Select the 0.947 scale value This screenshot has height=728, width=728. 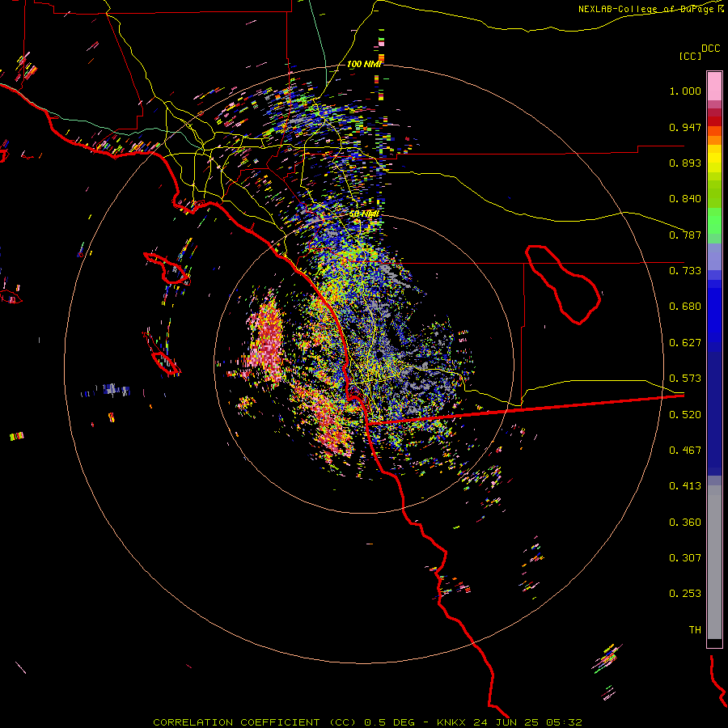(685, 127)
